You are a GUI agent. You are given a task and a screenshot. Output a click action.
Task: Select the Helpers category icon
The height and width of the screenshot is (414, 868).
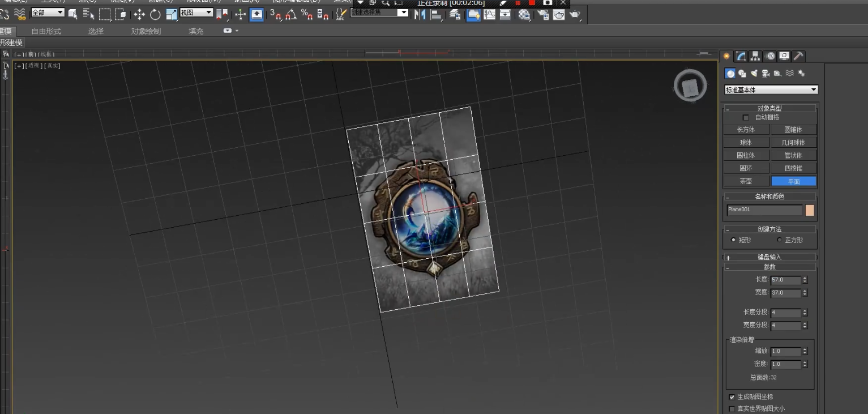(x=778, y=74)
